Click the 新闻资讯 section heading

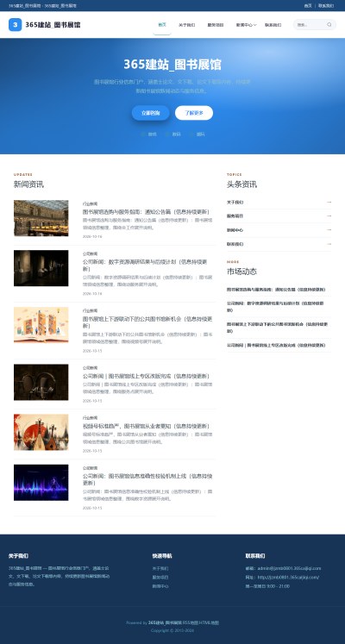click(28, 184)
